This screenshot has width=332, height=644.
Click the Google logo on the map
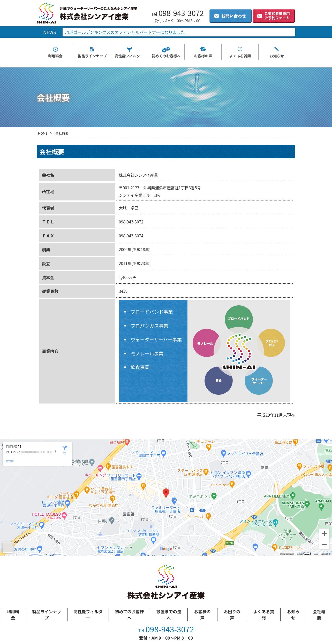click(x=166, y=549)
